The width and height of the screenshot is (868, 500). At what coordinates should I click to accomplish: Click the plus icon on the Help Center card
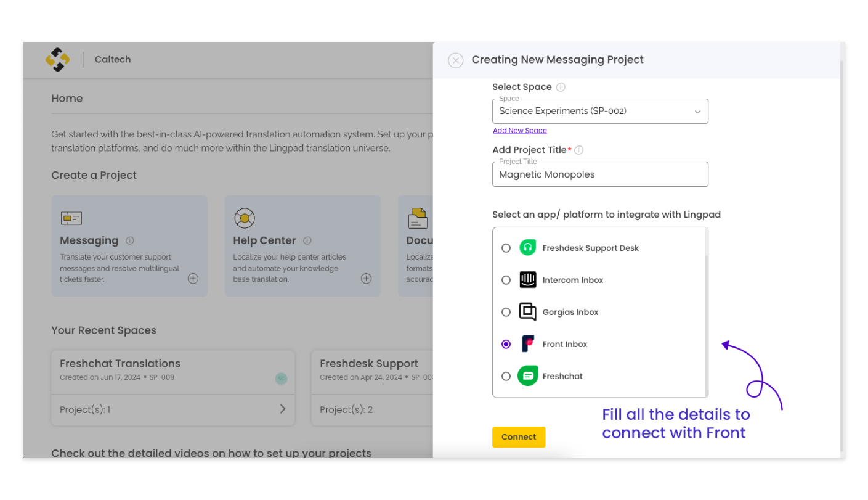click(x=366, y=279)
